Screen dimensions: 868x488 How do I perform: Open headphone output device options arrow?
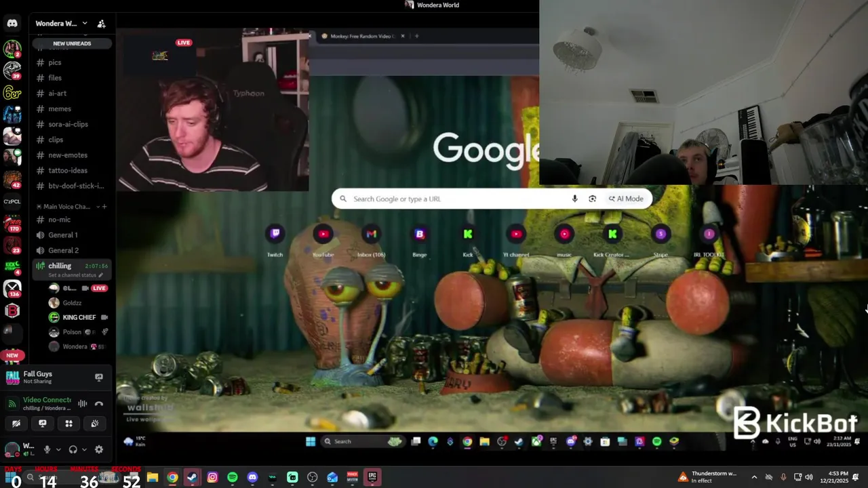coord(84,449)
